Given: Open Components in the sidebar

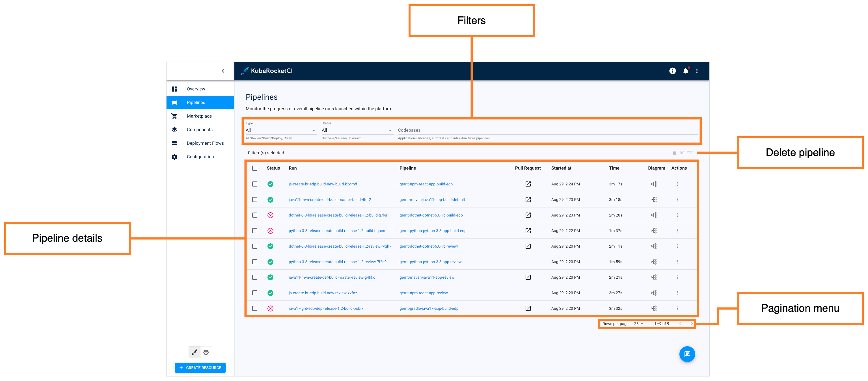Looking at the screenshot, I should (200, 130).
